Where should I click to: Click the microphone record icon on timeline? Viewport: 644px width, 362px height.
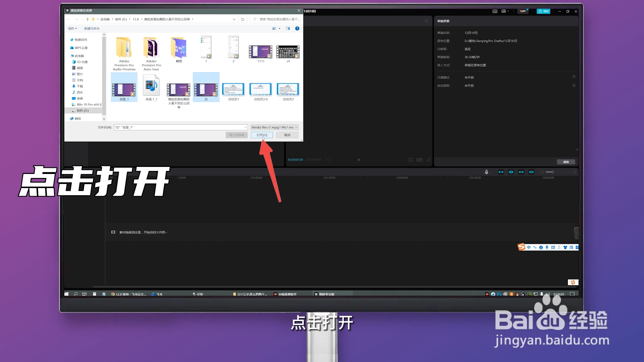point(486,172)
